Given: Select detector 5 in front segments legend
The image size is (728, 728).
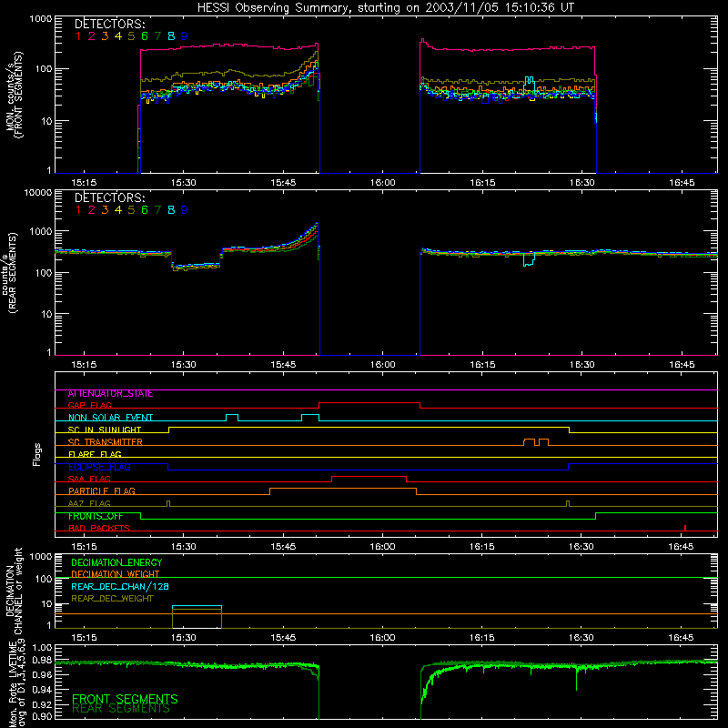Looking at the screenshot, I should [131, 36].
